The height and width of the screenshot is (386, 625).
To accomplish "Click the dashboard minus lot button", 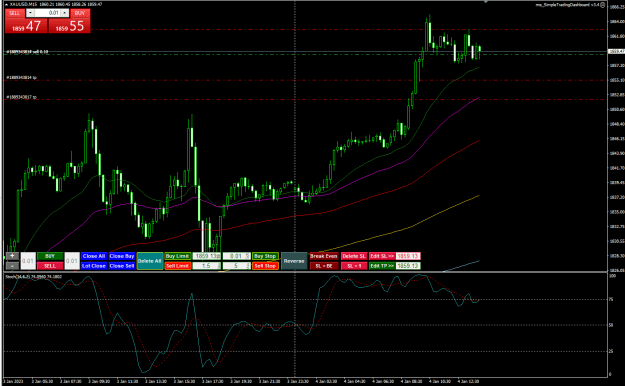I will coord(12,266).
